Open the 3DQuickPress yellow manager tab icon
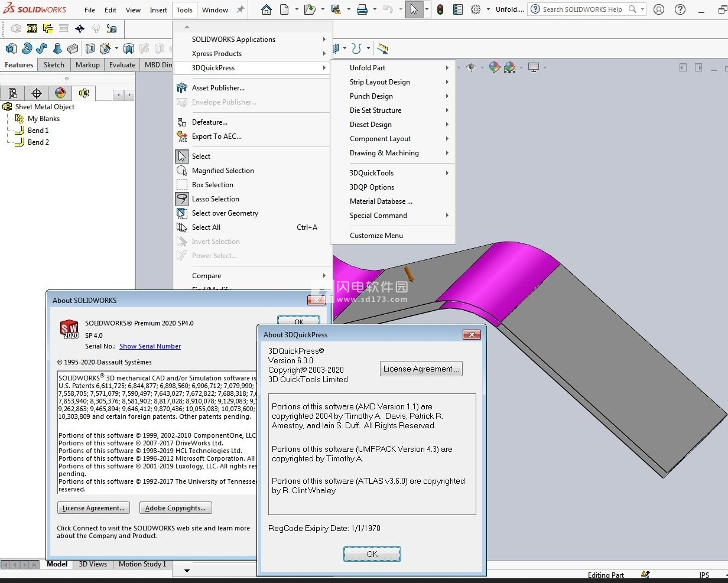Screen dimensions: 728x583 (x=83, y=93)
